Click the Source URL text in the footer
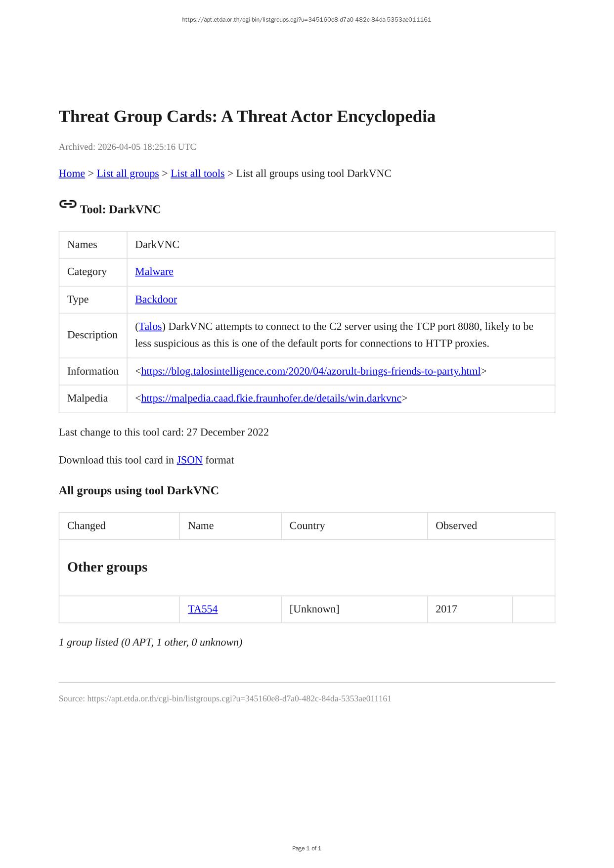 [x=239, y=698]
